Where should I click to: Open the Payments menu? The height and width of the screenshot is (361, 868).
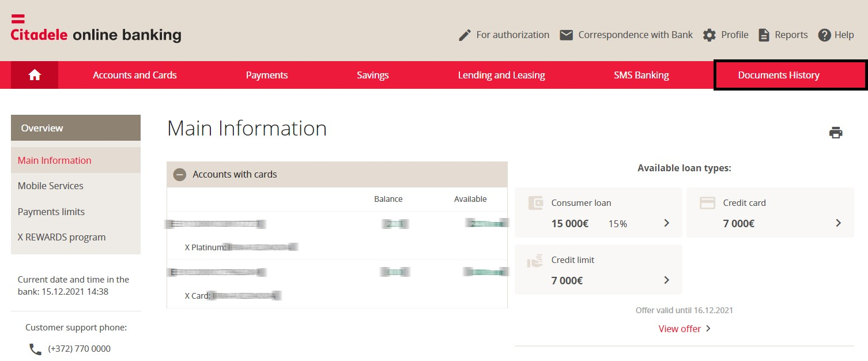[x=267, y=75]
